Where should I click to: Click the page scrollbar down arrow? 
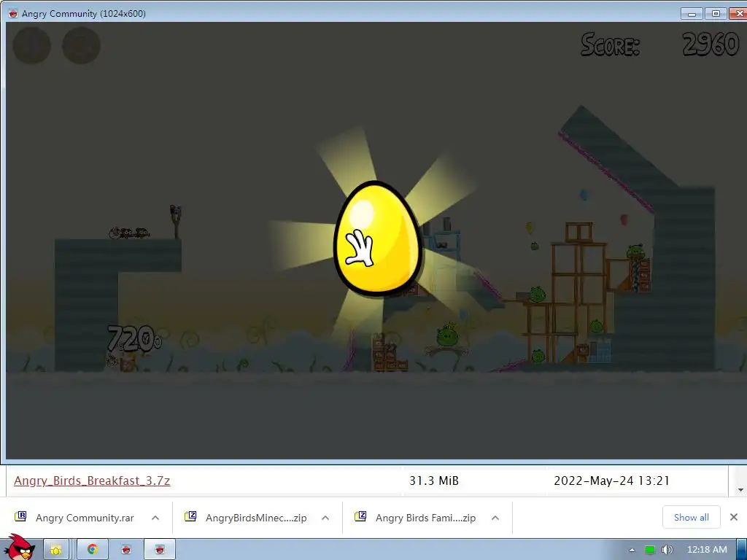pyautogui.click(x=740, y=489)
